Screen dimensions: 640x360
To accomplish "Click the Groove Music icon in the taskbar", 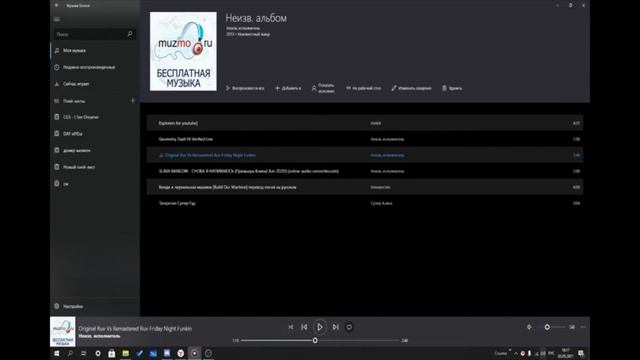I will click(195, 353).
